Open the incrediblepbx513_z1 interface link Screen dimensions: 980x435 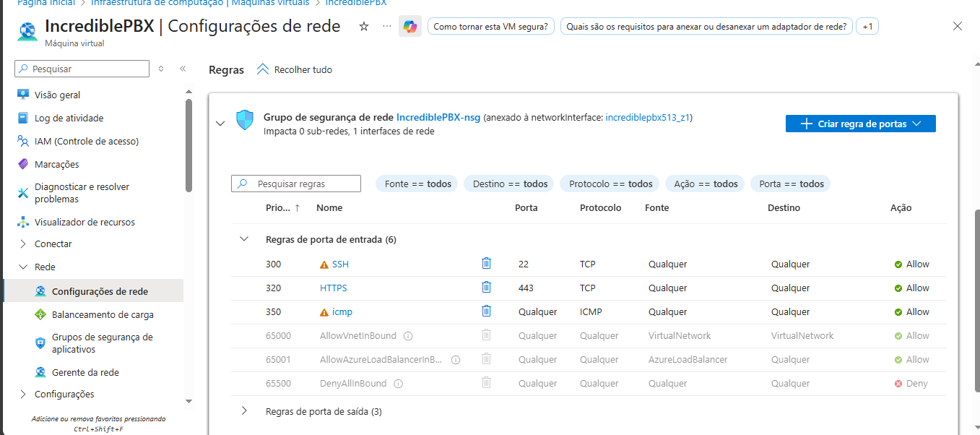click(x=647, y=117)
